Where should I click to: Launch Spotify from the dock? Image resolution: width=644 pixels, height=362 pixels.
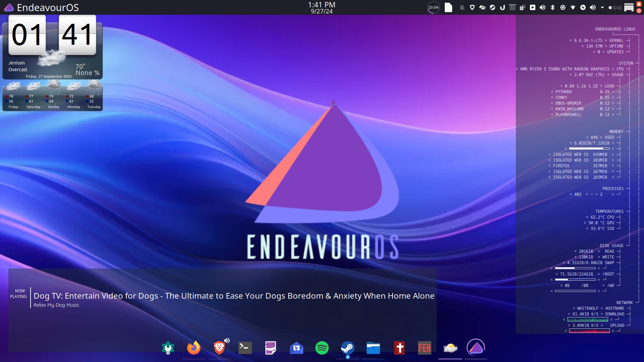(x=322, y=348)
